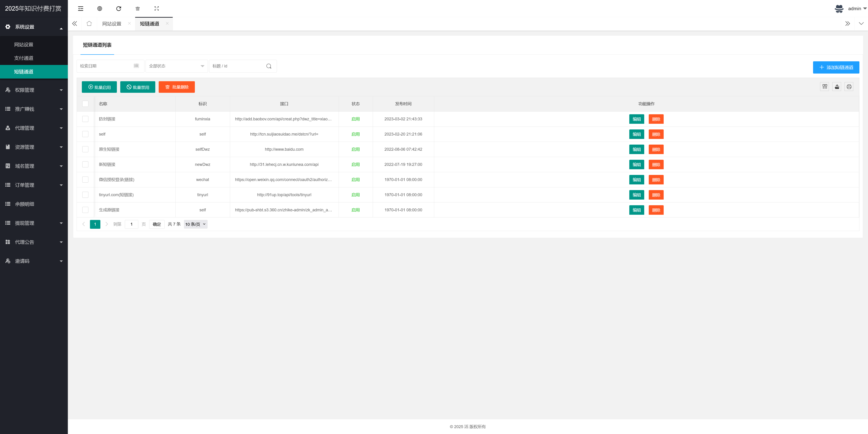Screen dimensions: 868x434
Task: Open the 10 条/页 page size dropdown
Action: tap(196, 224)
